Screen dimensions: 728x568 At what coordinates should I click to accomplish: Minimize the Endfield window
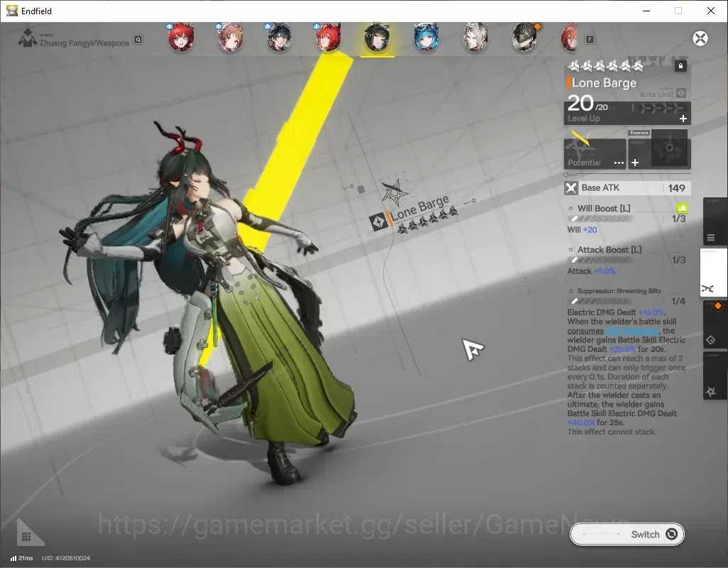point(646,11)
